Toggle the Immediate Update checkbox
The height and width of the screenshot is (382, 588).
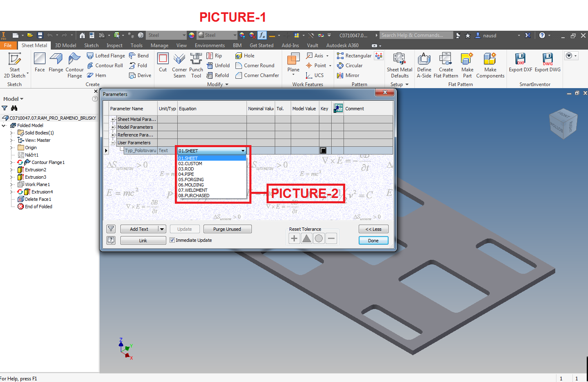[x=172, y=240]
